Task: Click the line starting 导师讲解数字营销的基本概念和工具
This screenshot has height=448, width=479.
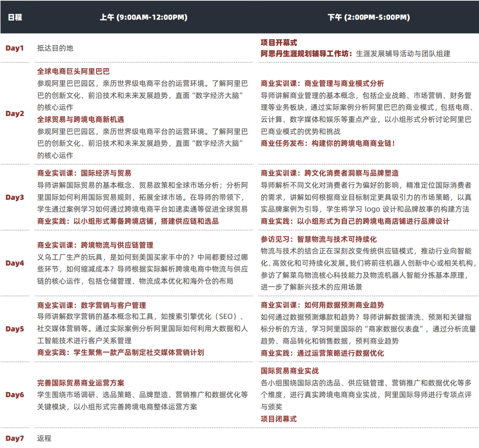Action: point(141,316)
